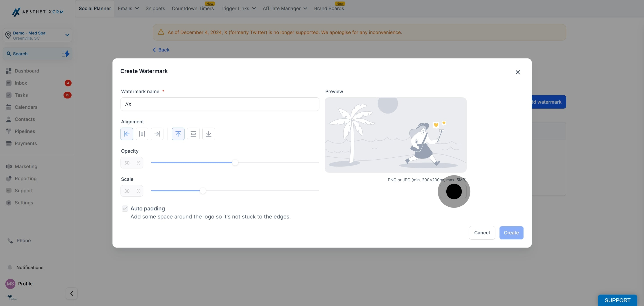Click the Back link above the dialog
This screenshot has height=306, width=644.
click(x=161, y=50)
